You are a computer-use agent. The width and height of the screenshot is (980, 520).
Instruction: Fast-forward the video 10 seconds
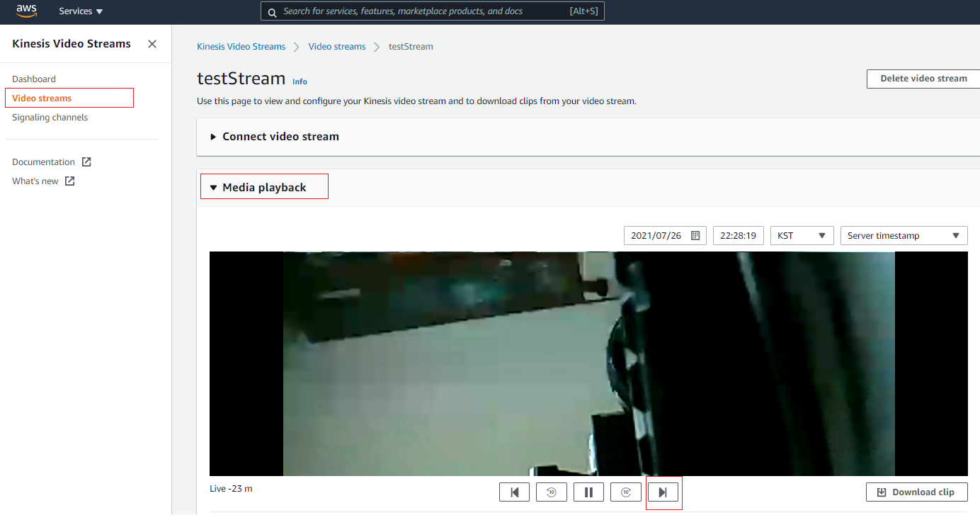[x=626, y=492]
